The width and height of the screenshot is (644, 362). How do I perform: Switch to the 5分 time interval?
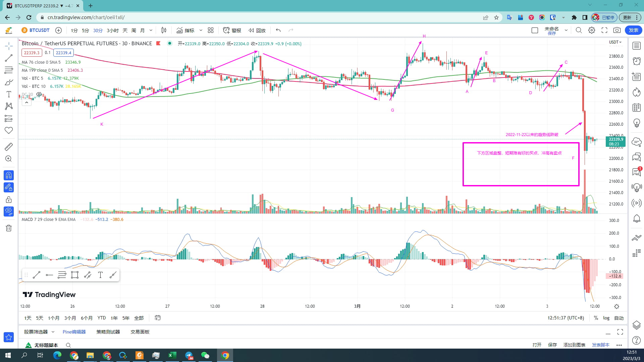tap(86, 31)
